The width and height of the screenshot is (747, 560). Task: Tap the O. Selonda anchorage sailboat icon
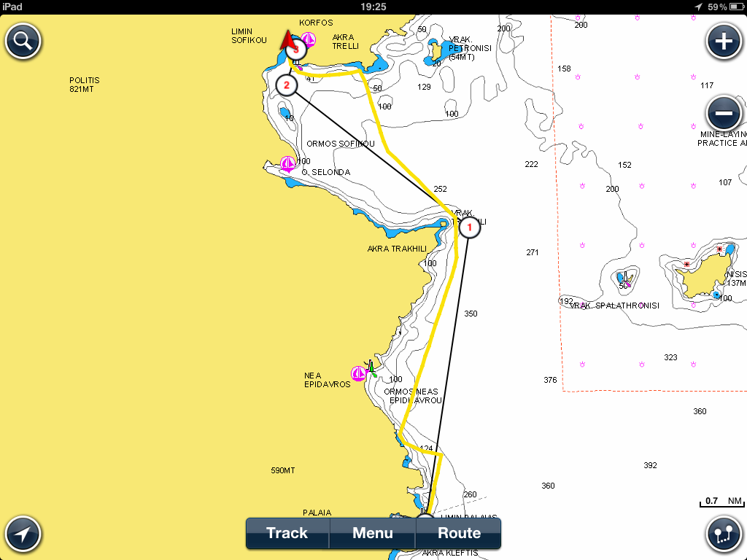[287, 164]
